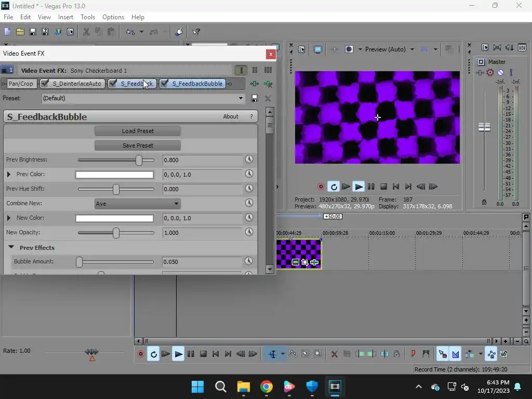Delete selection with the red X icon
The image size is (532, 399).
click(x=334, y=354)
